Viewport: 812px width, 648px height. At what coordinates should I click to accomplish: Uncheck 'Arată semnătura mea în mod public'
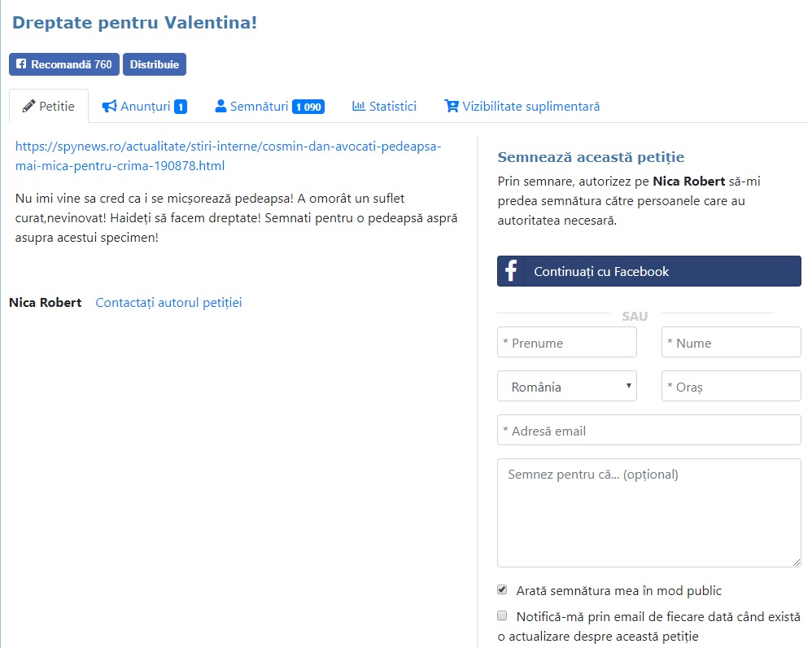coord(502,589)
